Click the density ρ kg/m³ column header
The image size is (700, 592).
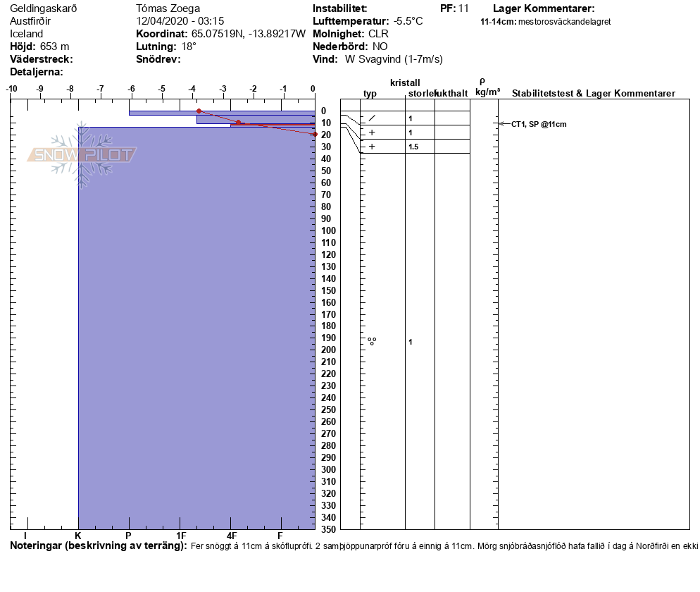(487, 87)
